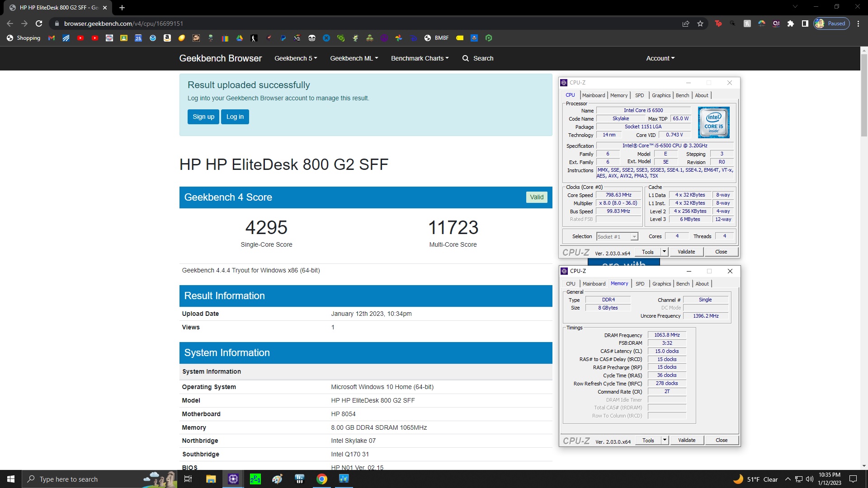Open the Chrome three-dot menu
The width and height of the screenshot is (868, 488).
coord(859,23)
